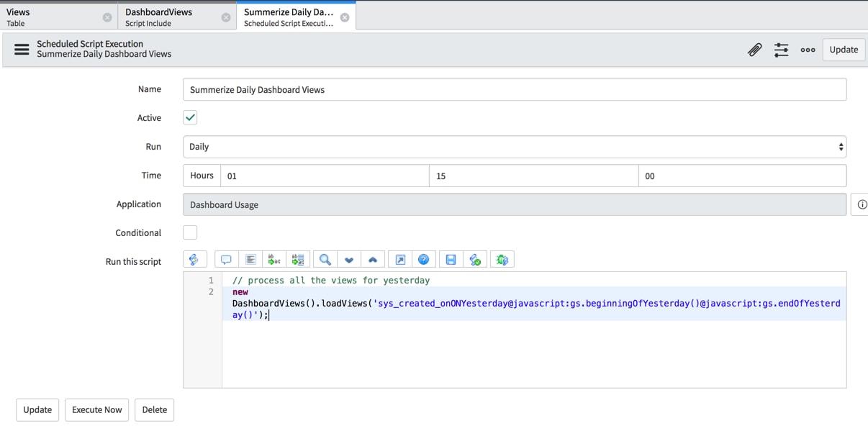The height and width of the screenshot is (431, 868).
Task: Run syntax check with the green check icon
Action: 474,259
